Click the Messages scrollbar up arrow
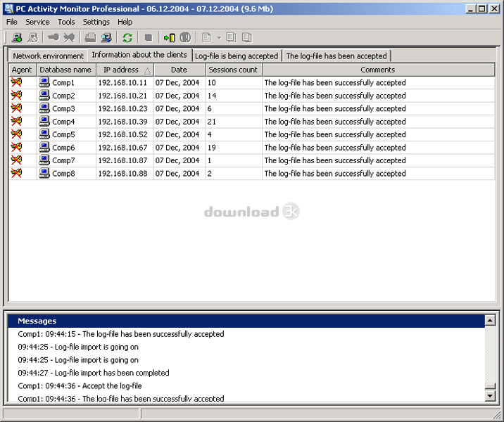Image resolution: width=504 pixels, height=422 pixels. click(x=490, y=320)
